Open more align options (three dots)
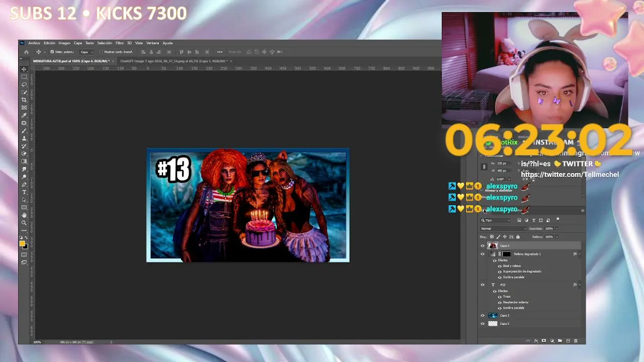 [x=219, y=52]
